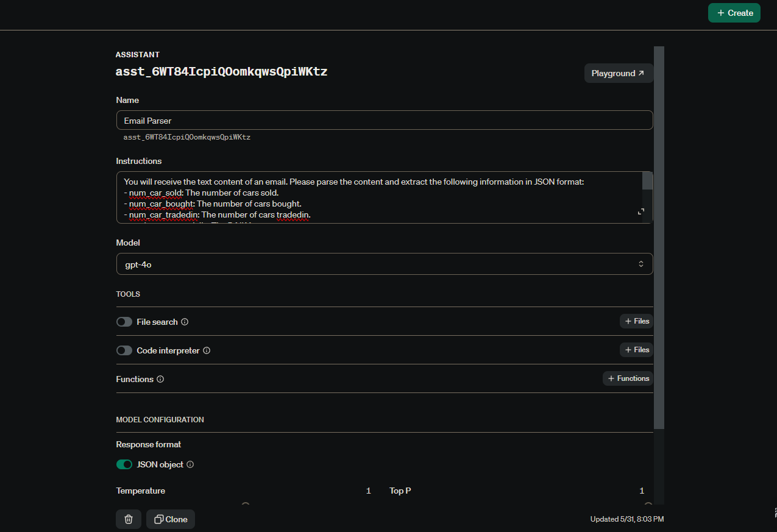Add files to File search
The width and height of the screenshot is (777, 532).
(x=636, y=321)
